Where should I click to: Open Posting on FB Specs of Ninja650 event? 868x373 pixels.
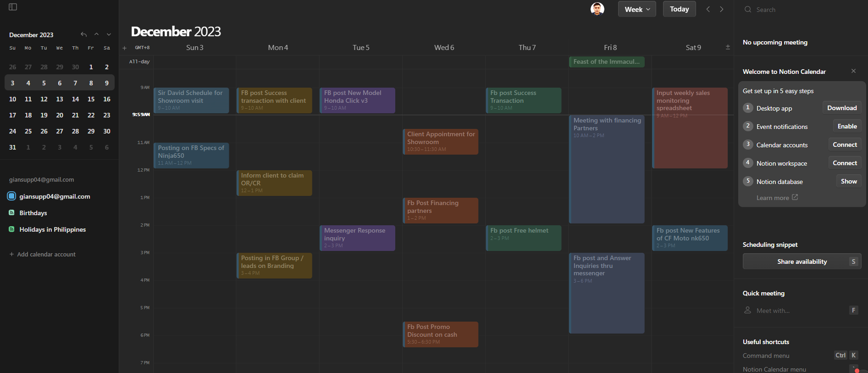(191, 156)
